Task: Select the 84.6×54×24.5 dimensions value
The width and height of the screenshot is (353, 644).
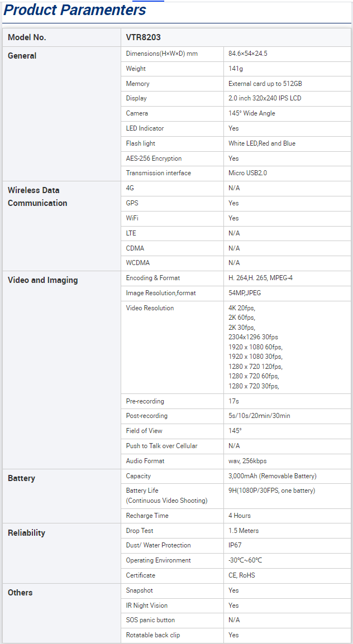Action: 248,54
